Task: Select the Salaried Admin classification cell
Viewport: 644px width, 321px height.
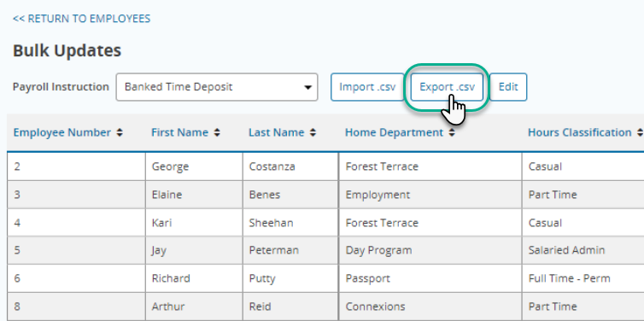Action: pos(583,250)
